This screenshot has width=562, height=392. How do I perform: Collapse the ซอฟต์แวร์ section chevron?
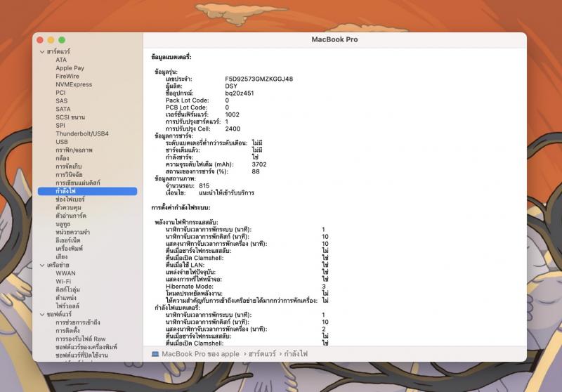pyautogui.click(x=42, y=314)
